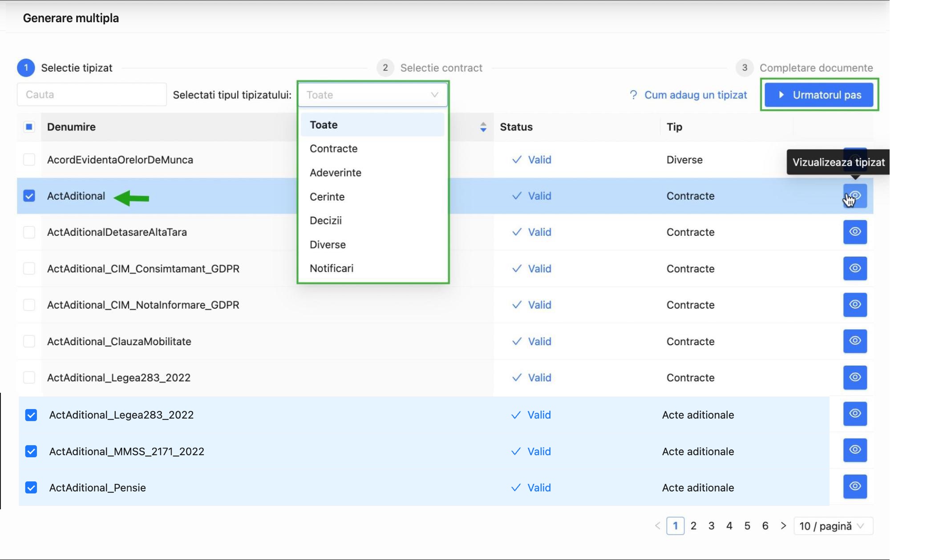Click Valid status in ActAditionalDetasareAltaTara row
This screenshot has width=935, height=560.
(x=539, y=232)
